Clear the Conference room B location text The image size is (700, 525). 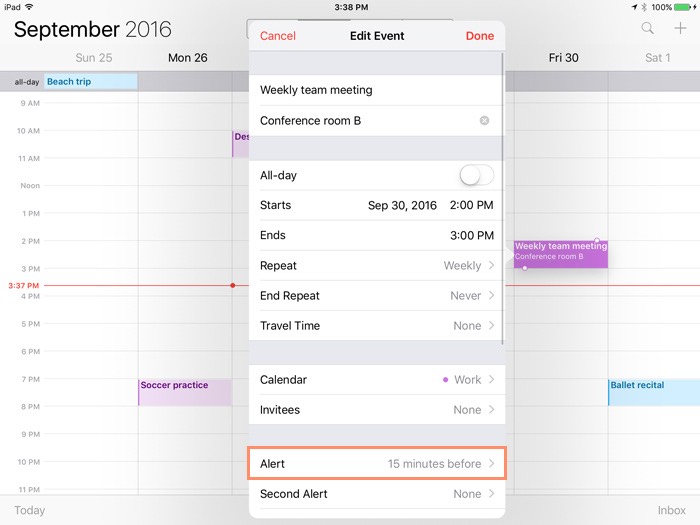485,121
